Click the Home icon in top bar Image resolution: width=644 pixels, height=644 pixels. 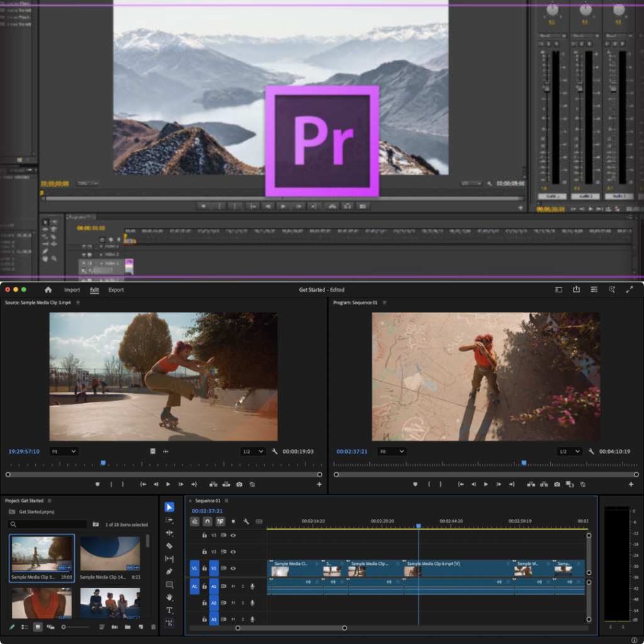tap(48, 290)
